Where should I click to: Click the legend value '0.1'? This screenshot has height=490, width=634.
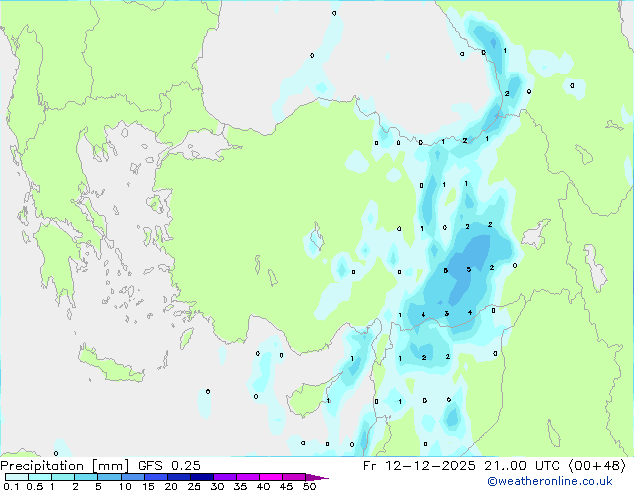click(x=11, y=486)
